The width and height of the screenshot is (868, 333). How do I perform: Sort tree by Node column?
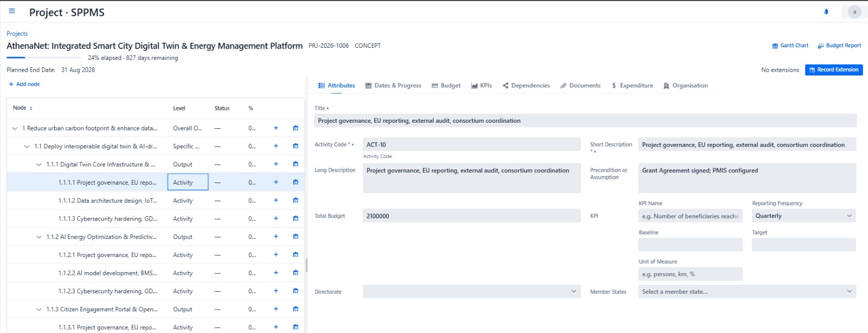pyautogui.click(x=23, y=108)
